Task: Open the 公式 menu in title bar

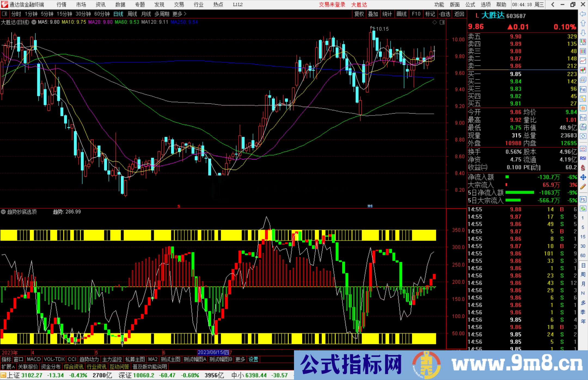Action: 470,5
